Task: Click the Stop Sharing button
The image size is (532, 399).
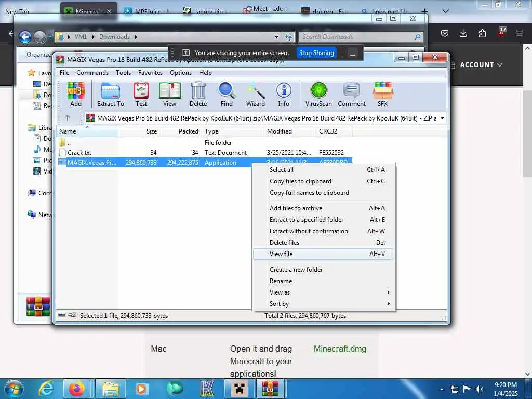Action: pyautogui.click(x=316, y=53)
